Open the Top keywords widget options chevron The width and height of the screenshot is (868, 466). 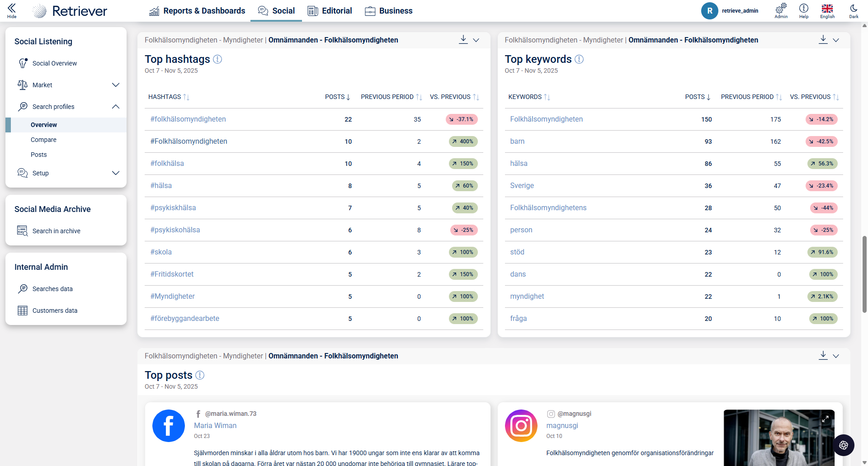pyautogui.click(x=836, y=40)
